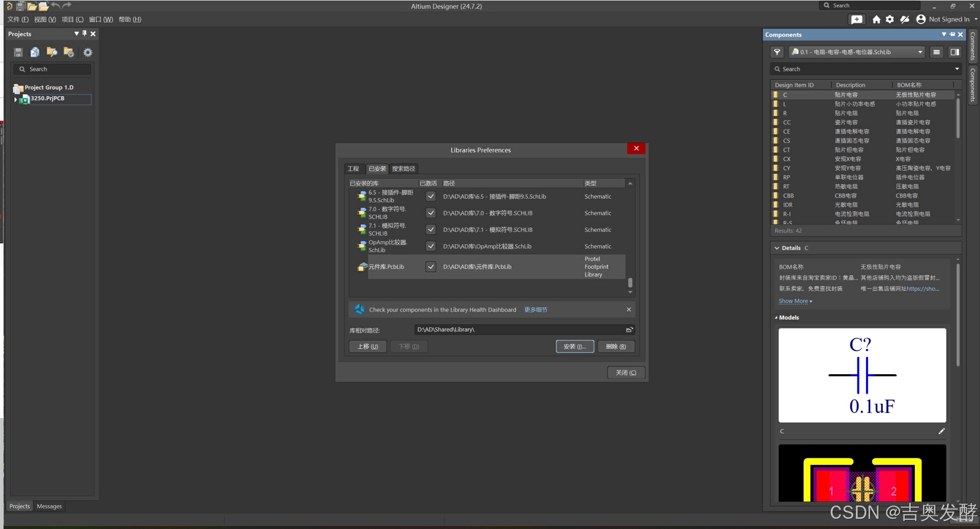
Task: Toggle the details pane layout icon in Components
Action: point(955,52)
